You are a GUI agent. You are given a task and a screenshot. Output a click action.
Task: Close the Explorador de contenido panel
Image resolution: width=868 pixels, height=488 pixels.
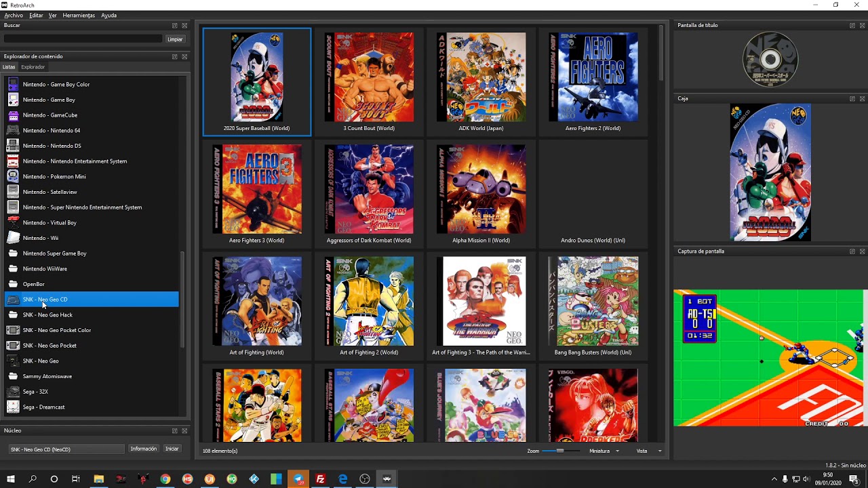click(184, 56)
